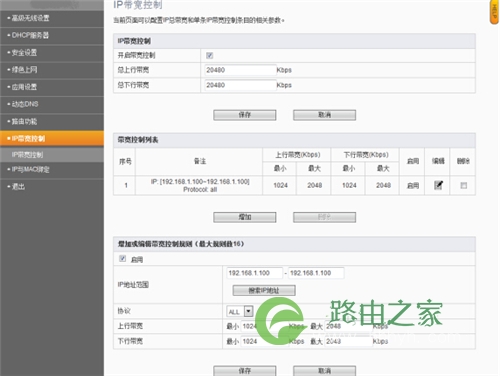Screen dimensions: 500x376
Task: Focus the 下行带宽 最小 field showing 1024
Action: 265,341
